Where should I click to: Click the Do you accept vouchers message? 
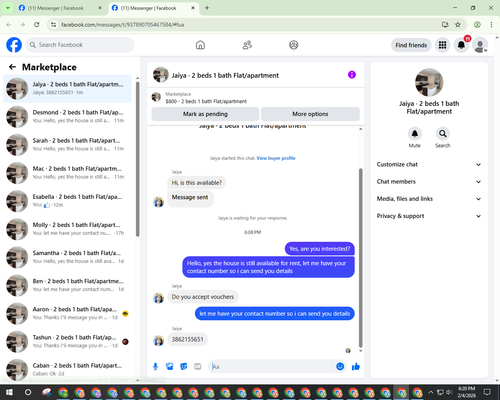[x=203, y=297]
